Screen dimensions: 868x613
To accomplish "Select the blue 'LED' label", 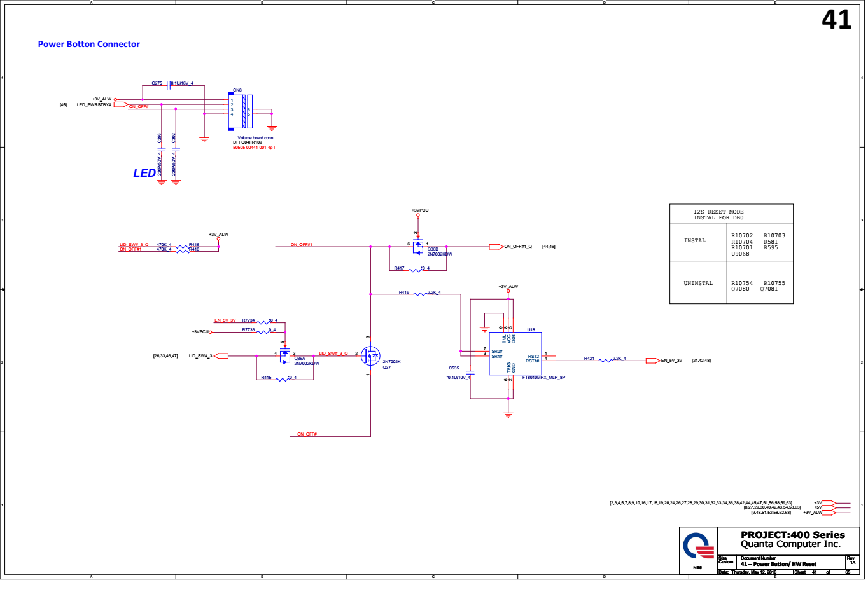I will pos(144,173).
